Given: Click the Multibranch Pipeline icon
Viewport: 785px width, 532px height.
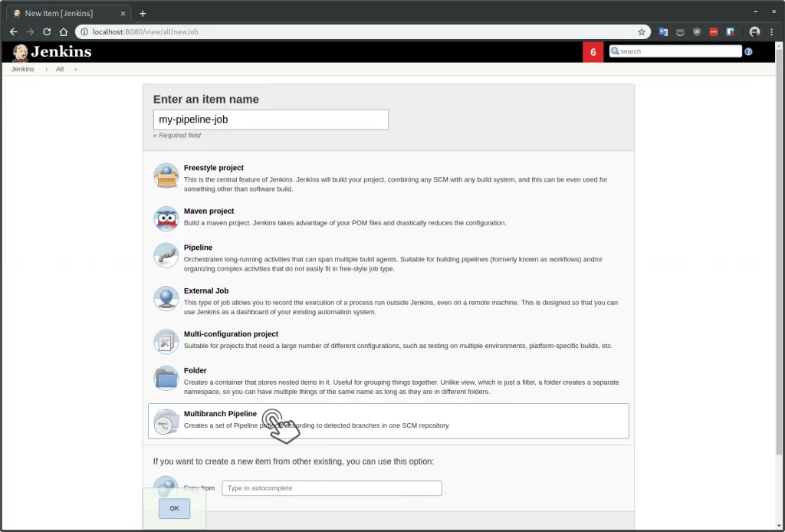Looking at the screenshot, I should tap(166, 422).
